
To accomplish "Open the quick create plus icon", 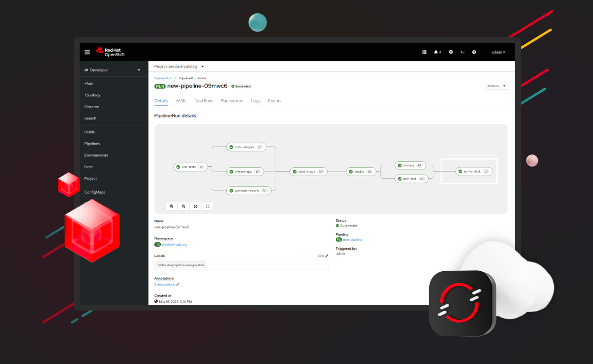I will (450, 52).
